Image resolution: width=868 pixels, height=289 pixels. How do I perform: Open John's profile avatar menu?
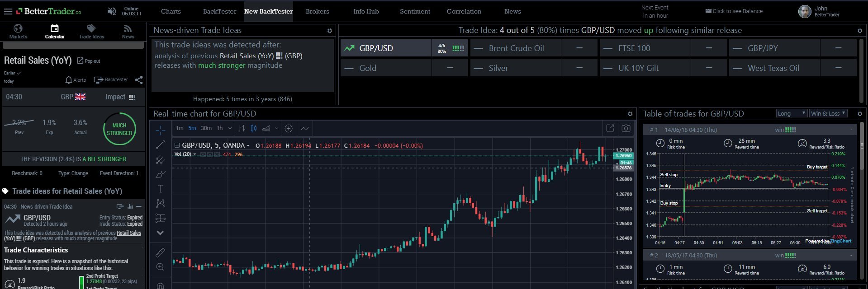(805, 11)
